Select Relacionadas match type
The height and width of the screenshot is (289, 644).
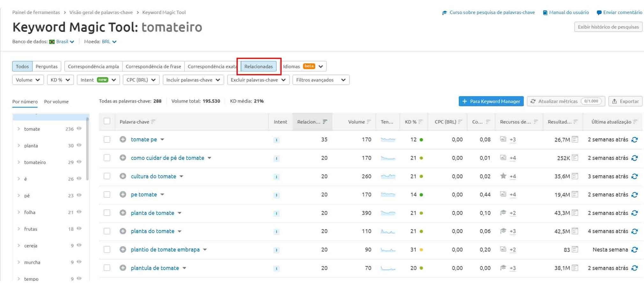(x=259, y=67)
